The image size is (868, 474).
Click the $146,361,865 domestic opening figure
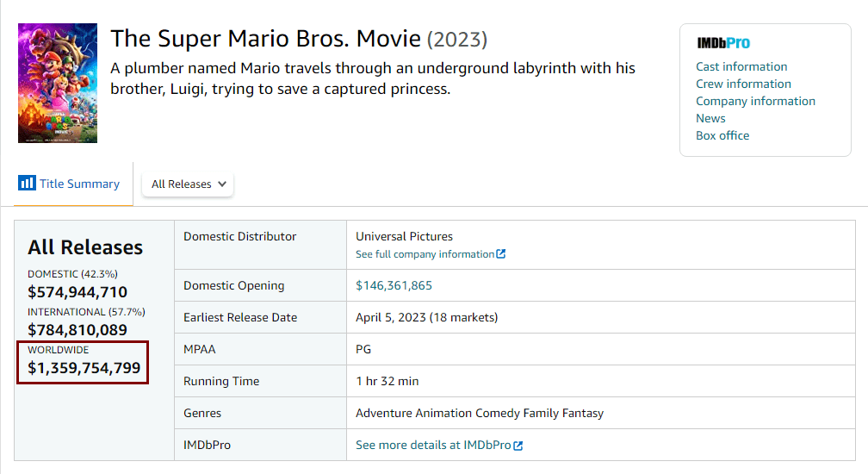point(394,285)
